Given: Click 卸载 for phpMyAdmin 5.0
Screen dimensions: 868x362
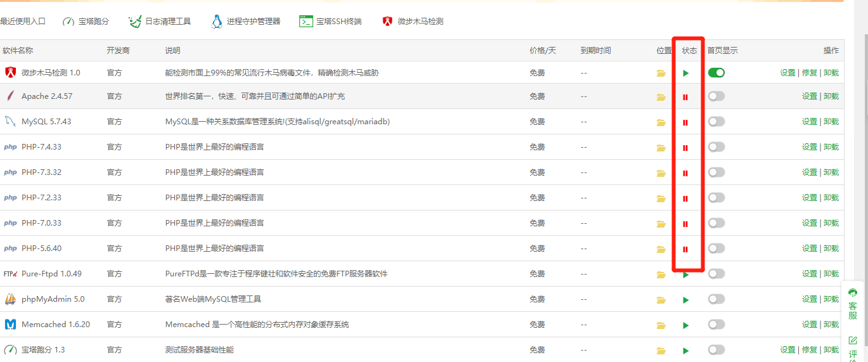Looking at the screenshot, I should (x=831, y=299).
